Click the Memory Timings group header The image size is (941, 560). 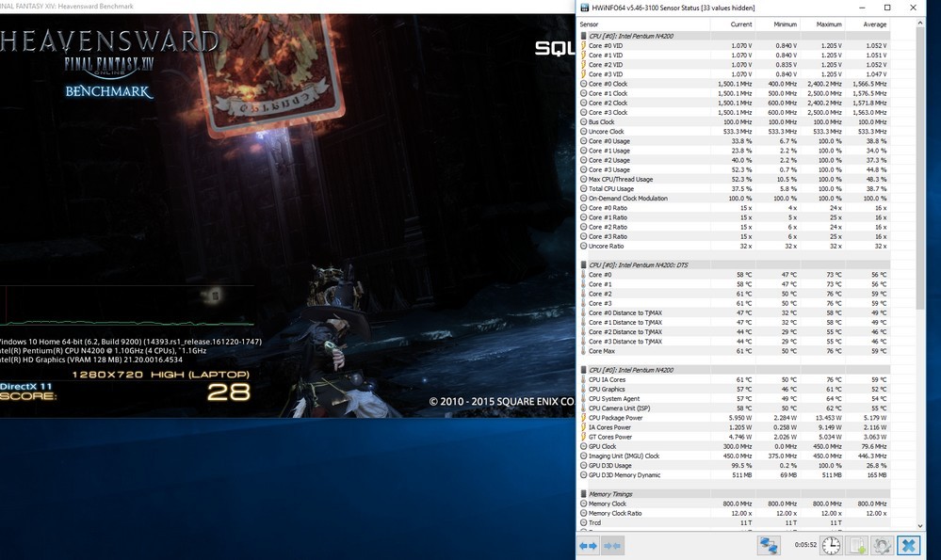tap(650, 494)
